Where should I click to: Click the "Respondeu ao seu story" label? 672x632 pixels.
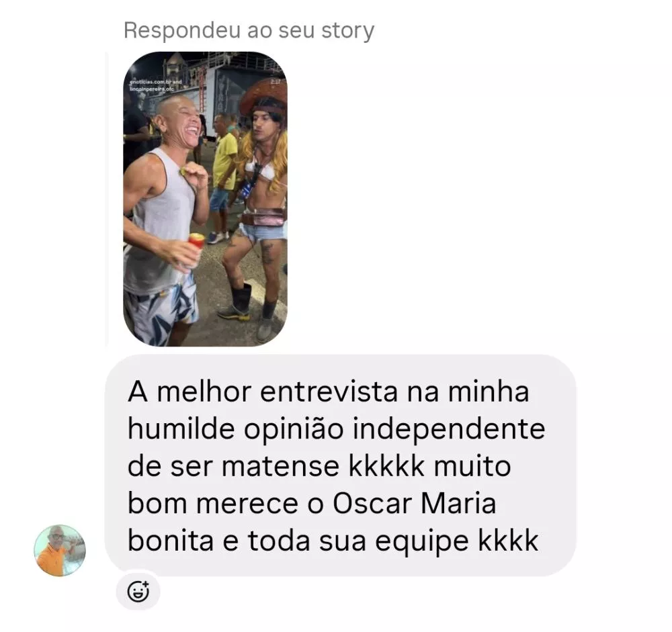coord(249,31)
